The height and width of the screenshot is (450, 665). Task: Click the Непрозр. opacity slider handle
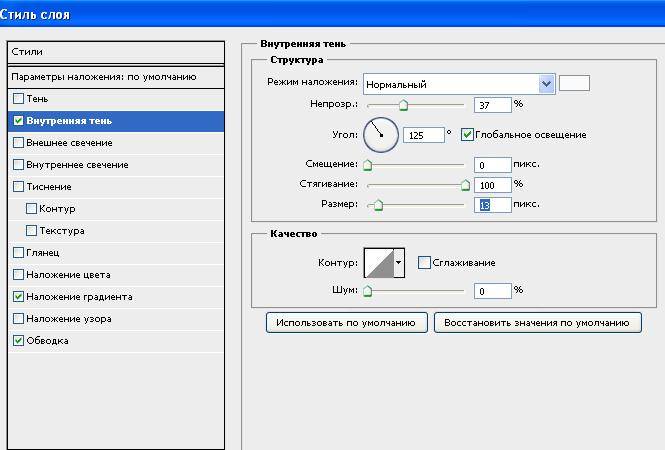[x=403, y=105]
